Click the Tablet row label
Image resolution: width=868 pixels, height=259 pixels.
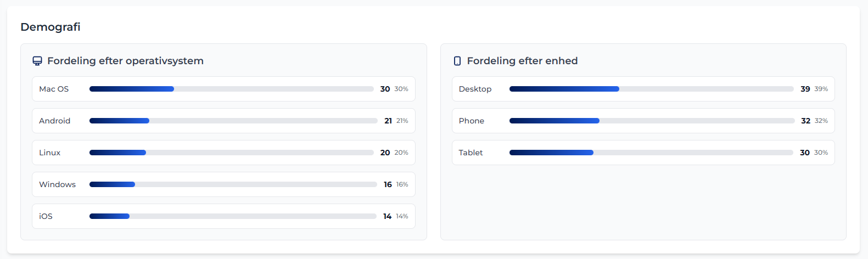[x=471, y=153]
